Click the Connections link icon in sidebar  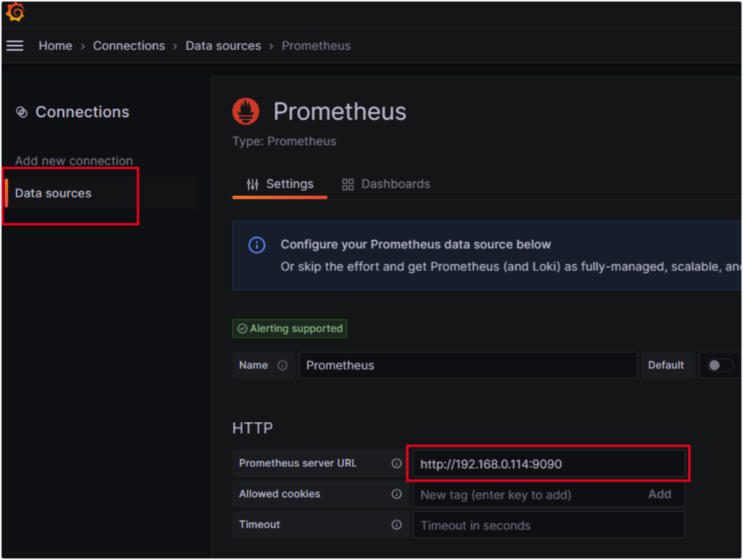coord(22,112)
